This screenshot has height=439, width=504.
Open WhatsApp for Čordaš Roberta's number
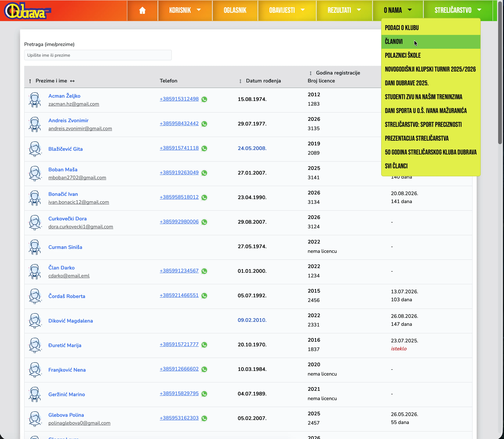(204, 296)
